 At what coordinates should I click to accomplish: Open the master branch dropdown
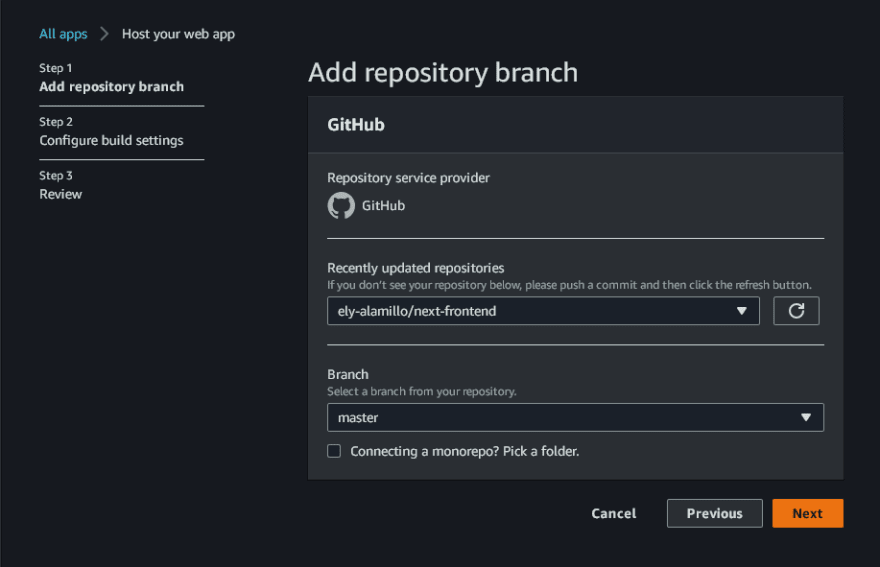click(x=575, y=417)
